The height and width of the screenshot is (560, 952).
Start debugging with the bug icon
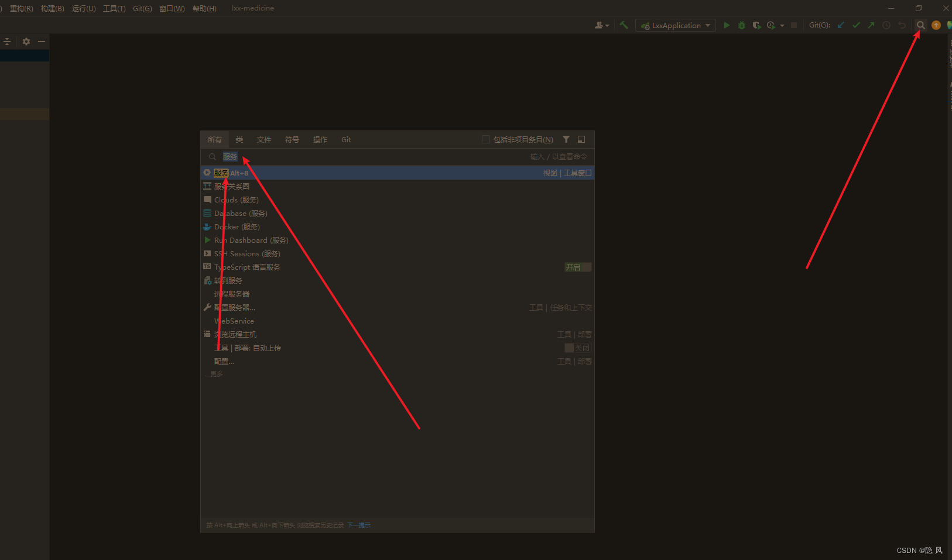pos(742,25)
